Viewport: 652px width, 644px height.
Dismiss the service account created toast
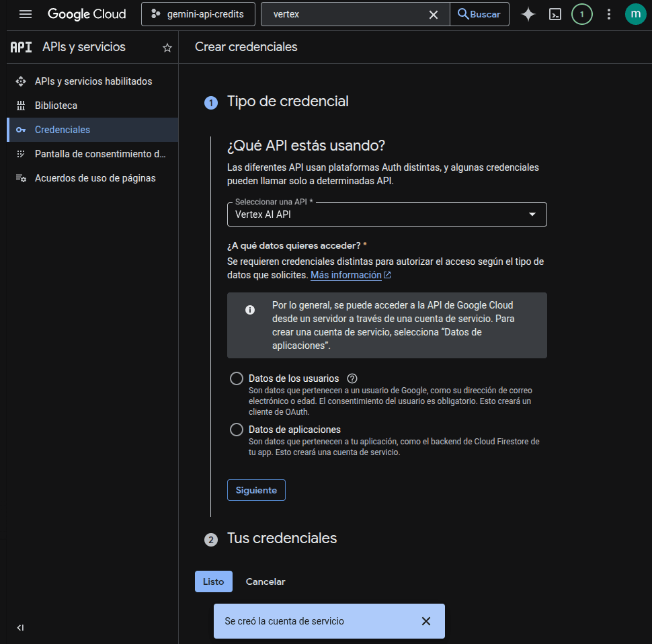(425, 621)
